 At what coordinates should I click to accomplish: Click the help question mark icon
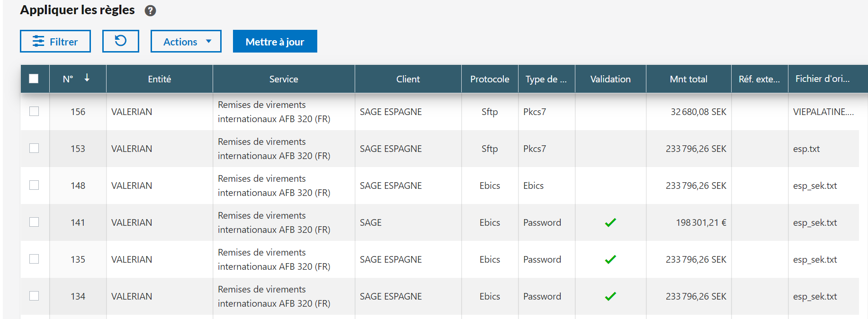click(x=150, y=10)
